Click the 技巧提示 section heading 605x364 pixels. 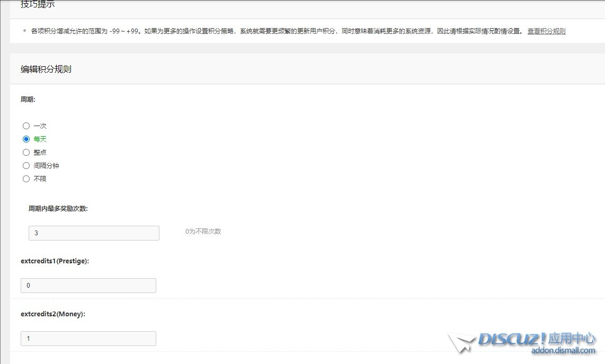tap(38, 5)
